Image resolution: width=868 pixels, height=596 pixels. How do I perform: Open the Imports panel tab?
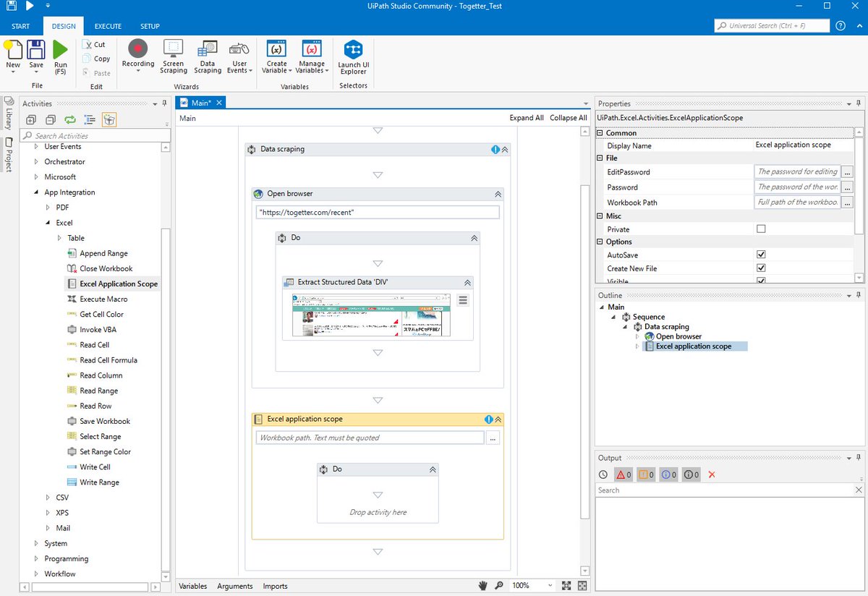(x=275, y=586)
